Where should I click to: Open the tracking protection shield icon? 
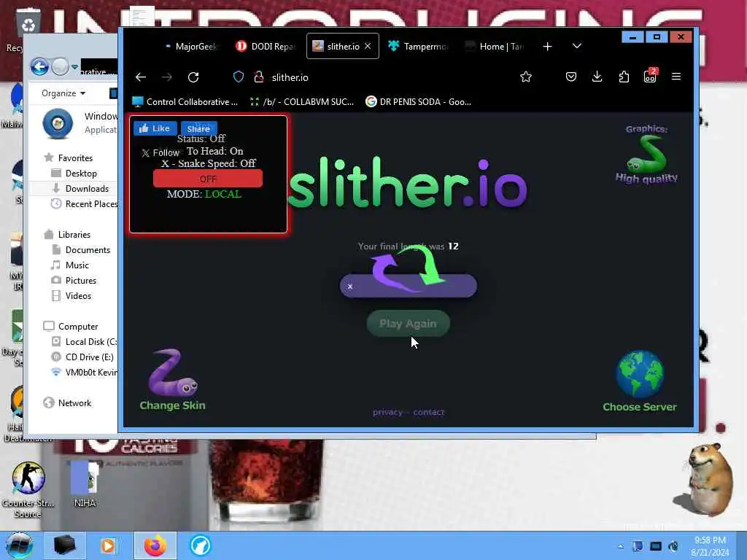point(239,77)
